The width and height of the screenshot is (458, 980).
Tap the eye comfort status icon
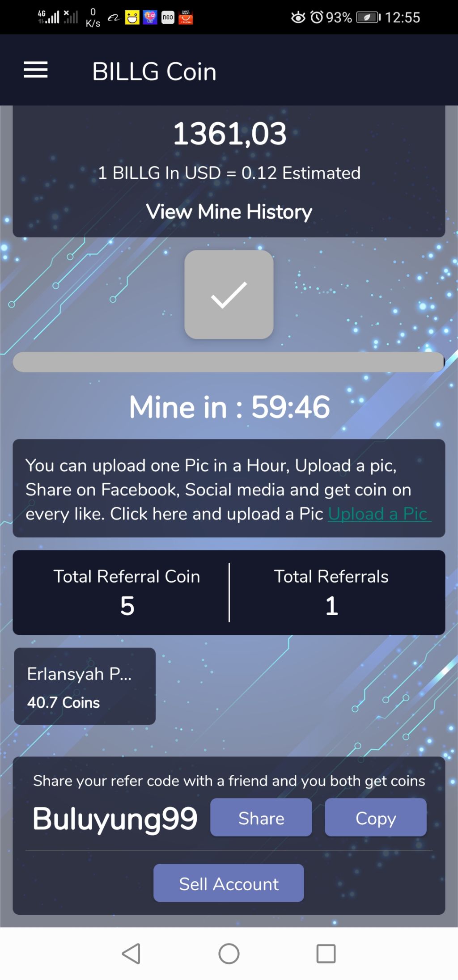click(x=298, y=17)
